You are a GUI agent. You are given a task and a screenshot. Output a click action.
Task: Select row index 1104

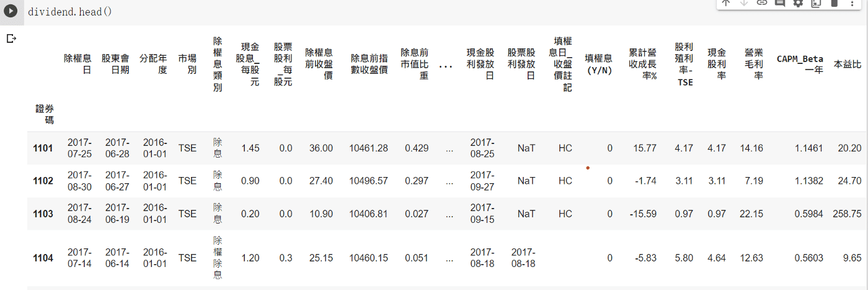43,258
